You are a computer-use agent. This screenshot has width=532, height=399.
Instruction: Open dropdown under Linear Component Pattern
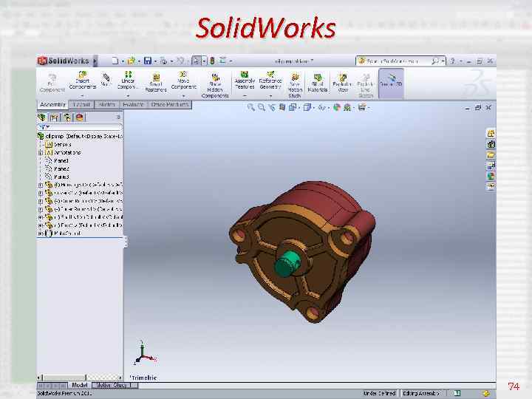(x=128, y=96)
